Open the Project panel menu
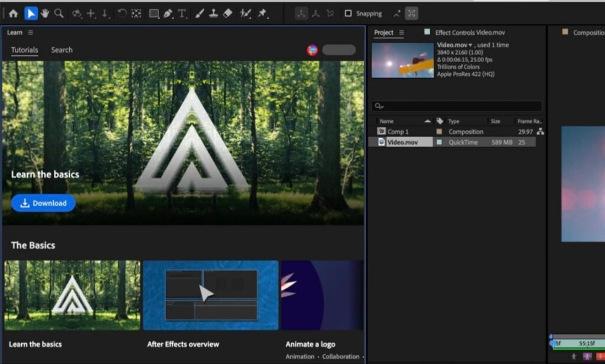 coord(402,32)
